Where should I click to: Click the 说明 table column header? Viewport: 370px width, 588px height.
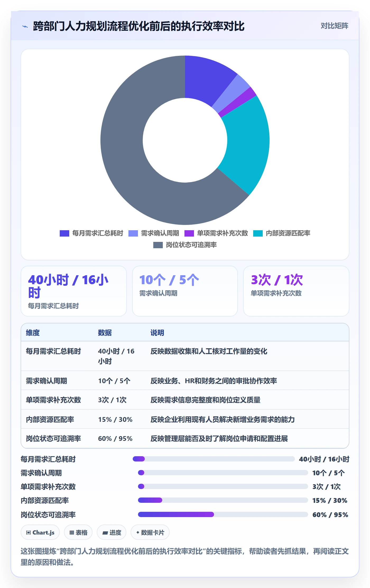click(157, 333)
